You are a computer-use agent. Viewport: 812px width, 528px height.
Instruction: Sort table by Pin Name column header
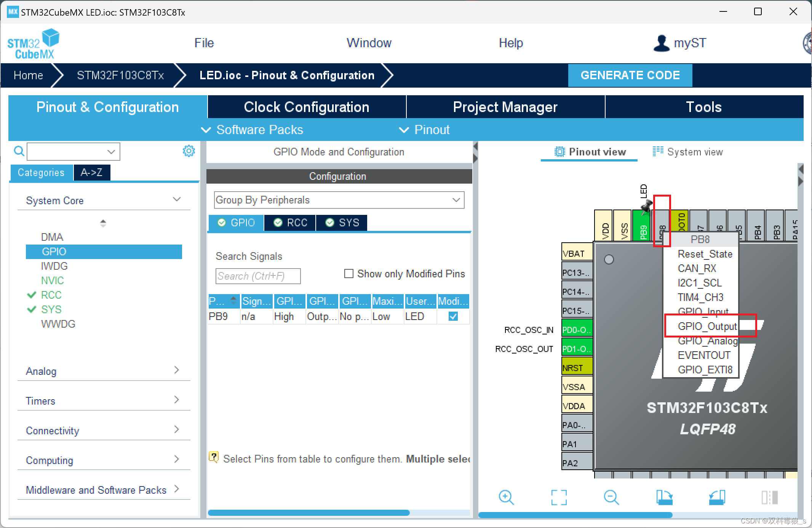224,301
